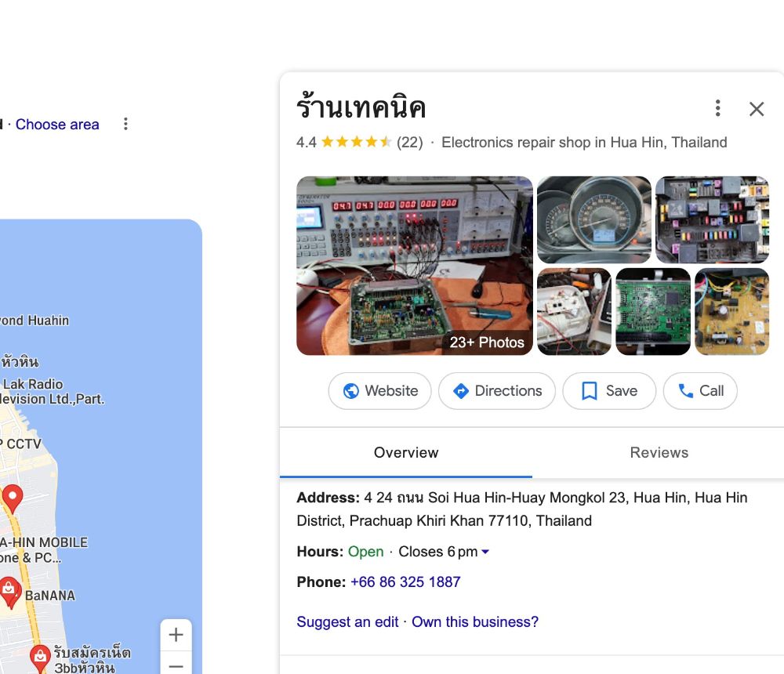Call the business using phone button
784x674 pixels.
point(700,390)
